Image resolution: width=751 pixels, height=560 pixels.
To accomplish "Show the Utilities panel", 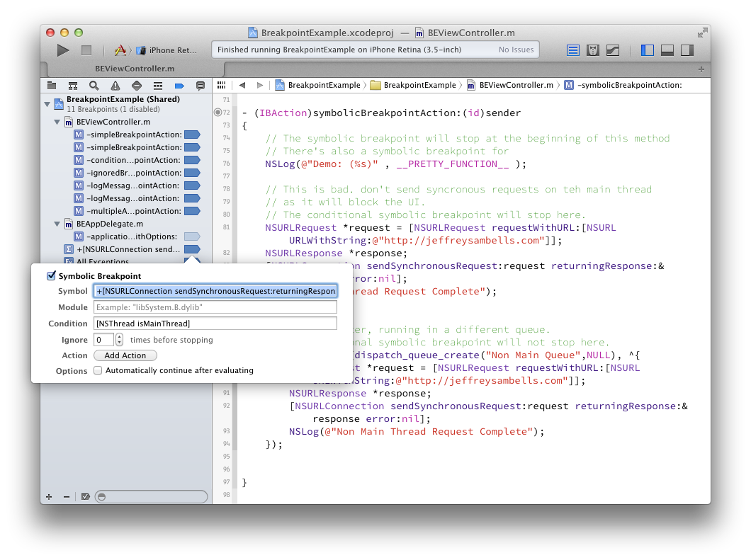I will [x=688, y=50].
